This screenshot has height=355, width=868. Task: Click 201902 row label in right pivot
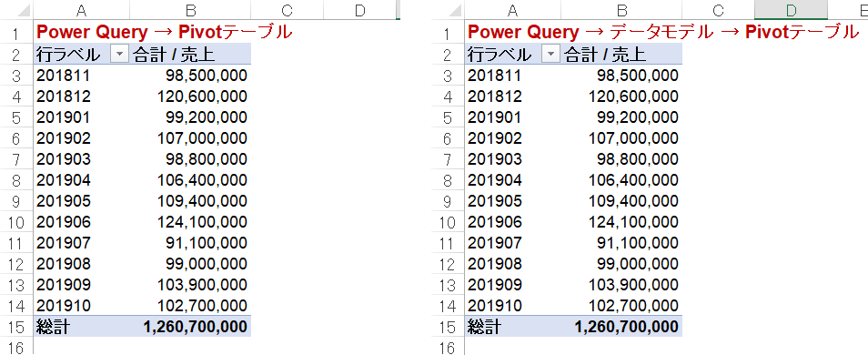click(x=495, y=138)
